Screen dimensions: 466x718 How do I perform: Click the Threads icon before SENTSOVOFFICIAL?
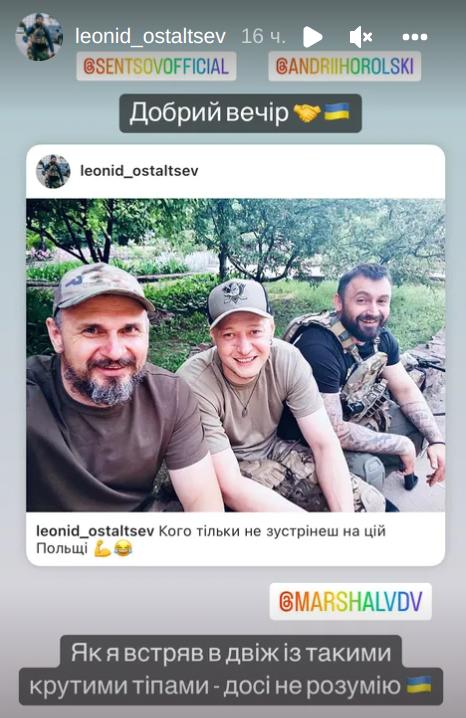tap(89, 67)
